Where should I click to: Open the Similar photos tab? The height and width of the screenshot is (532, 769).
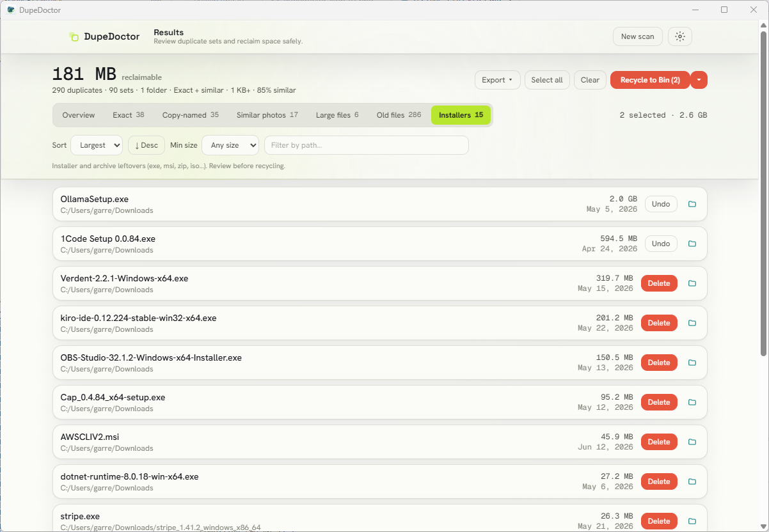267,115
